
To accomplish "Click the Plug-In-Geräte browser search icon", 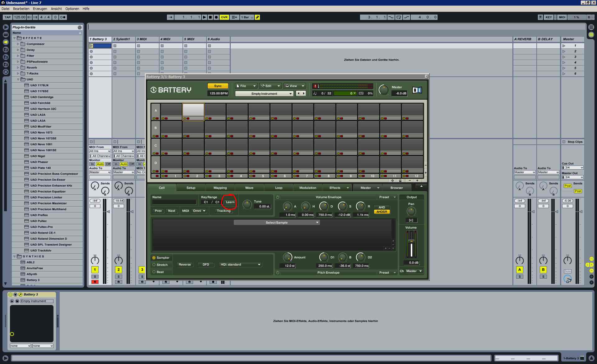I will pos(80,27).
